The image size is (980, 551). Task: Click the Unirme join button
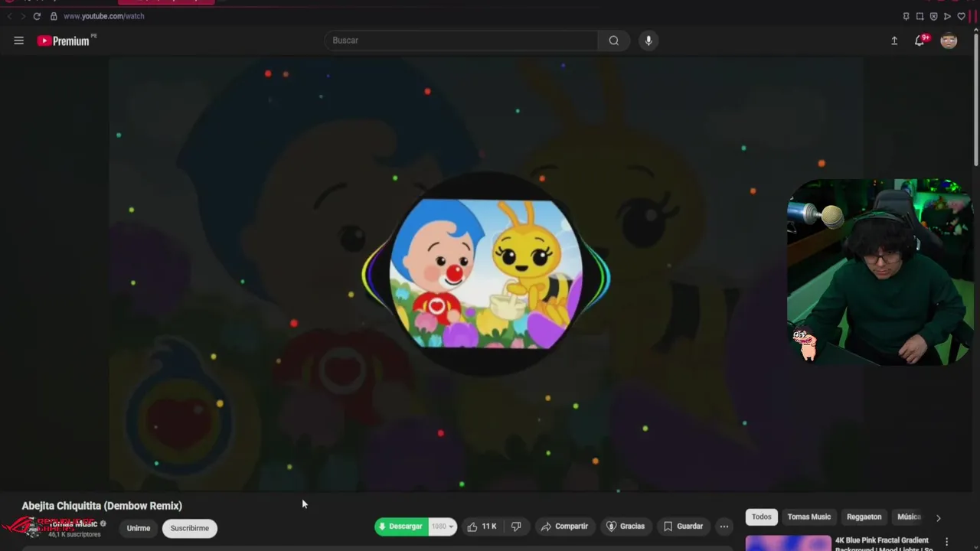[x=139, y=528]
